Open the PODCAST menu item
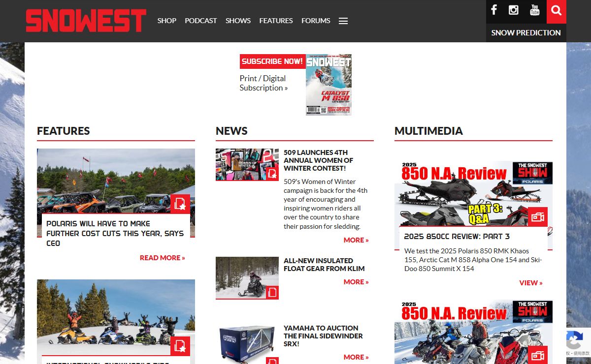The height and width of the screenshot is (364, 591). coord(201,21)
